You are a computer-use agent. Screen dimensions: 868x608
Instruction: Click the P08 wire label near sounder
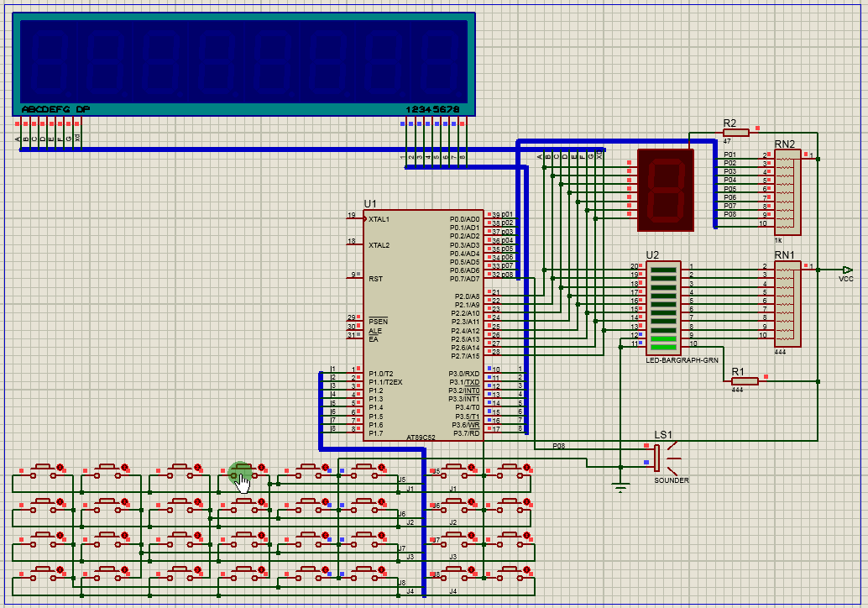point(558,446)
